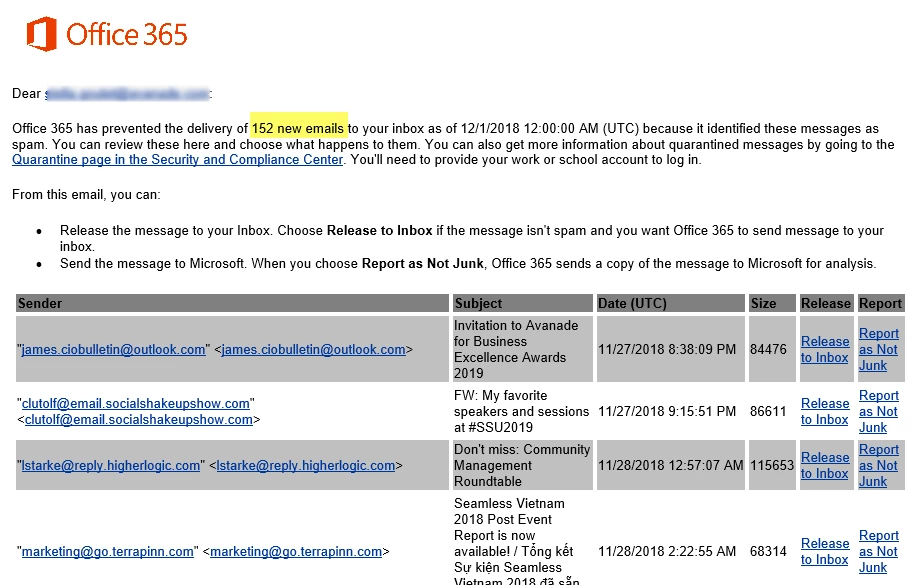Image resolution: width=916 pixels, height=585 pixels.
Task: Click lstarke@reply.higherlogic.com address in angle brackets
Action: (x=306, y=466)
